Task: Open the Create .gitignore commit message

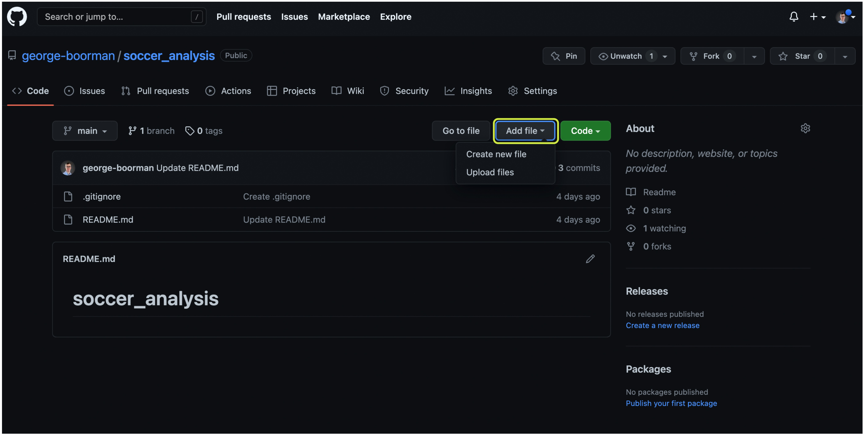Action: [277, 196]
